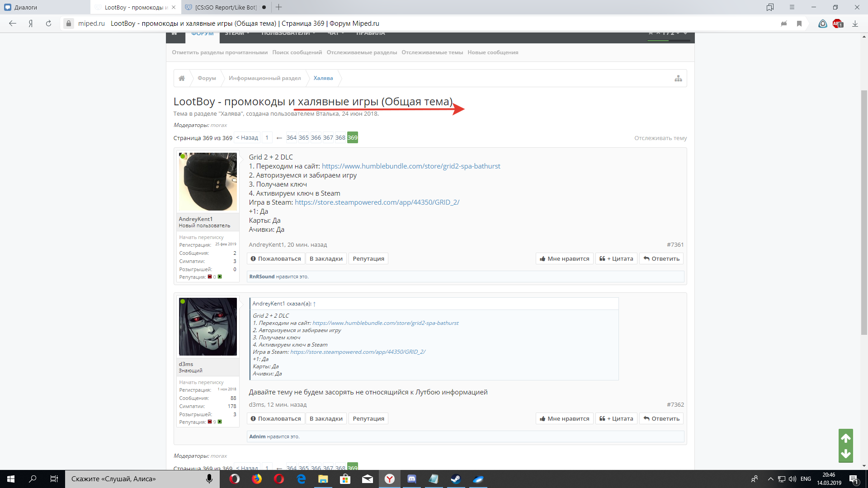Viewport: 868px width, 488px height.
Task: Go to page 1 in top pagination
Action: coord(267,138)
